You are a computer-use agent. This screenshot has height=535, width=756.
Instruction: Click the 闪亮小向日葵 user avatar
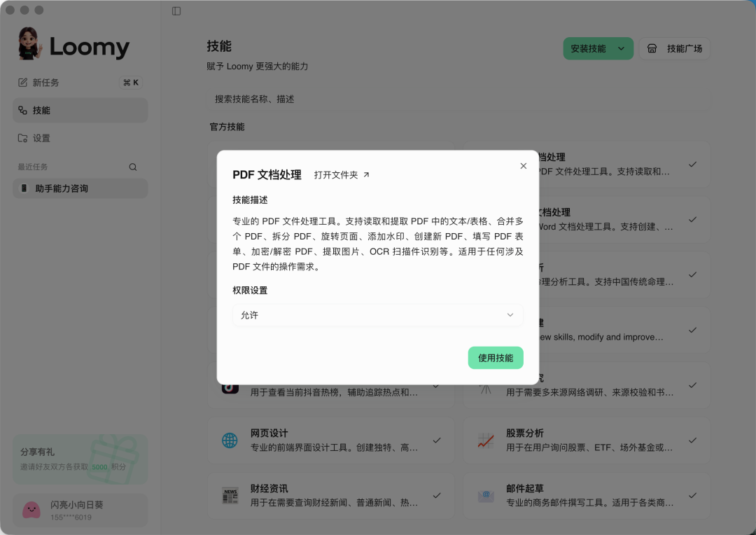[31, 510]
